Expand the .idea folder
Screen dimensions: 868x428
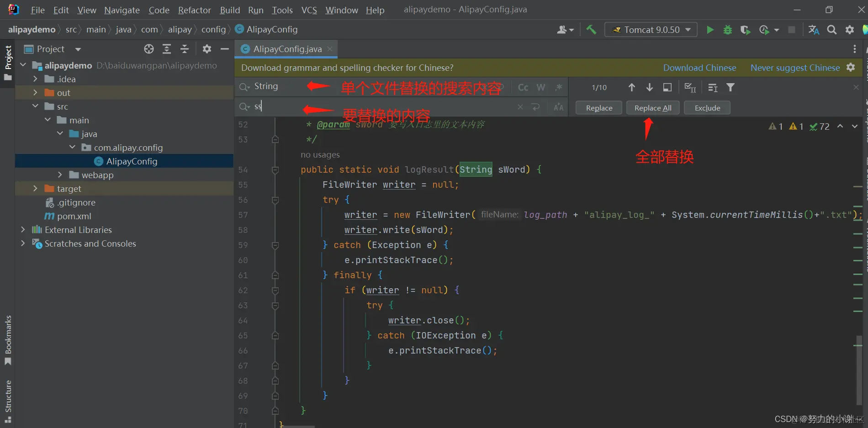click(35, 79)
